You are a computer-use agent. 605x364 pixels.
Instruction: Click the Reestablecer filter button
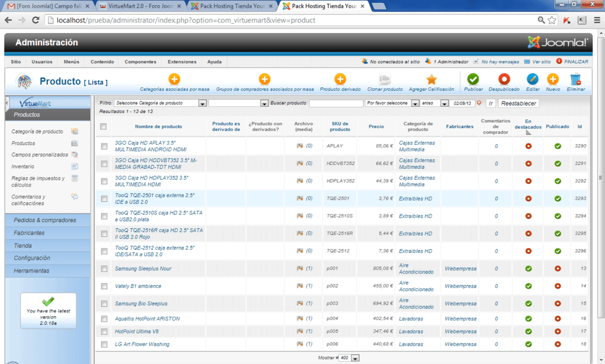coord(519,103)
